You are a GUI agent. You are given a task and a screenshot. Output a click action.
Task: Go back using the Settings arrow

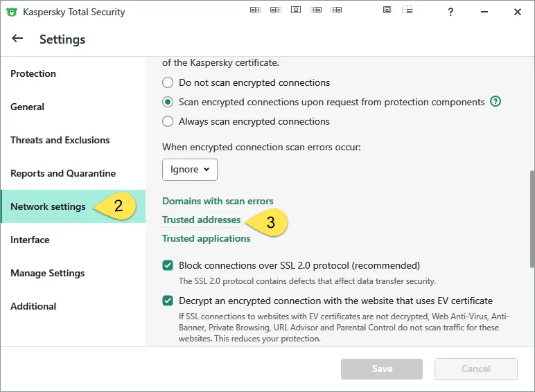[x=17, y=39]
